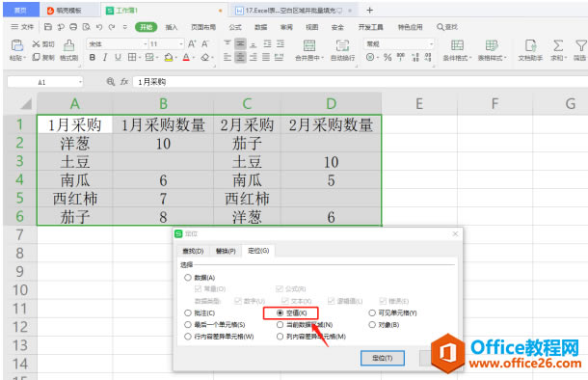The image size is (588, 380).
Task: Decrease font size with A- icon
Action: click(204, 44)
